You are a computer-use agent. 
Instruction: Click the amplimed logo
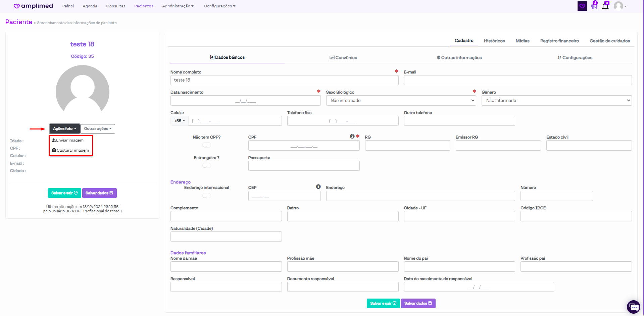coord(33,6)
